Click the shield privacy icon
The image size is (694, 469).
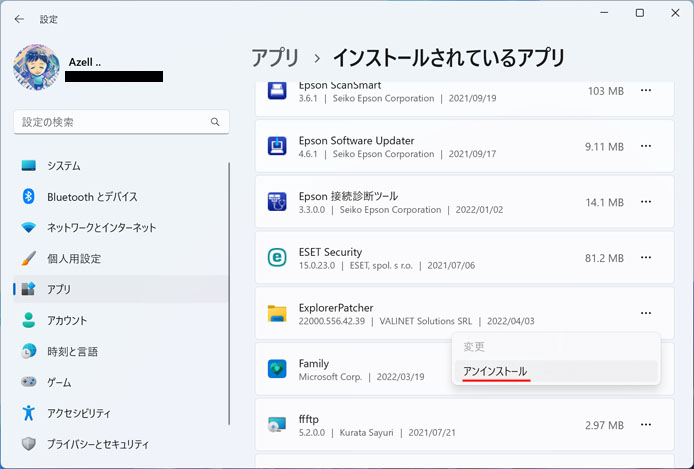click(29, 443)
